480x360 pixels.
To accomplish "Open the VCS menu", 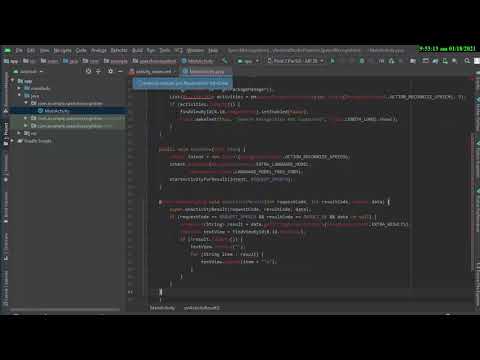I will (x=179, y=50).
